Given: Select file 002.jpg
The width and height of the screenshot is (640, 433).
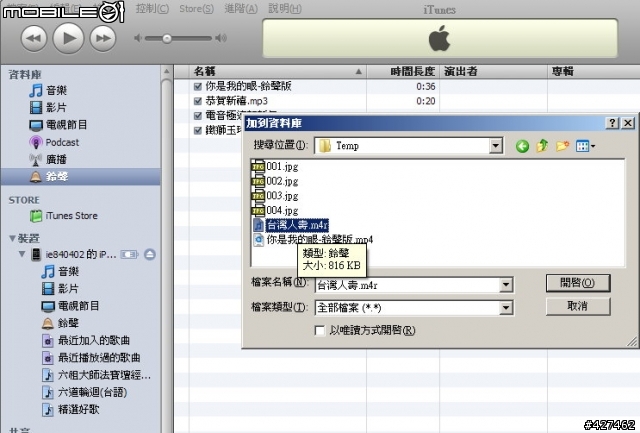Looking at the screenshot, I should click(275, 181).
